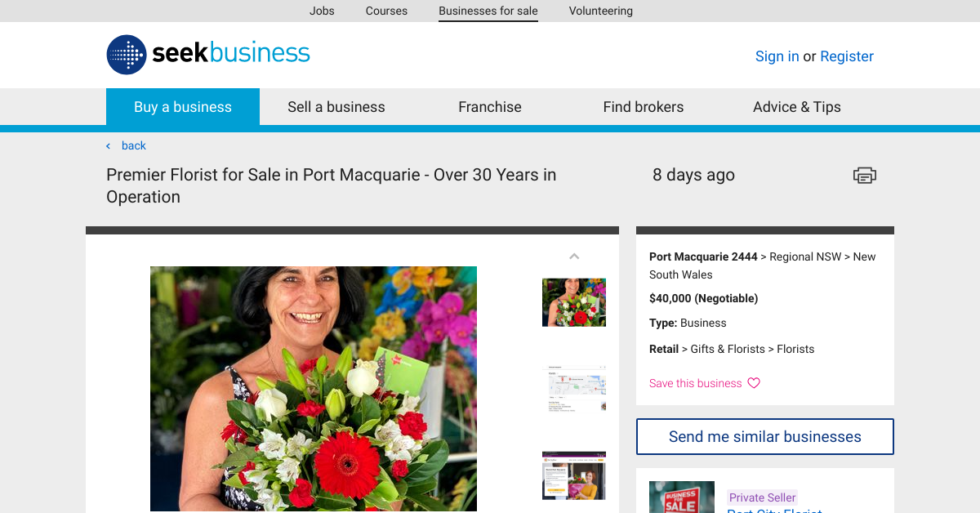The width and height of the screenshot is (980, 513).
Task: Click the heart icon next to Save this business
Action: coord(753,383)
